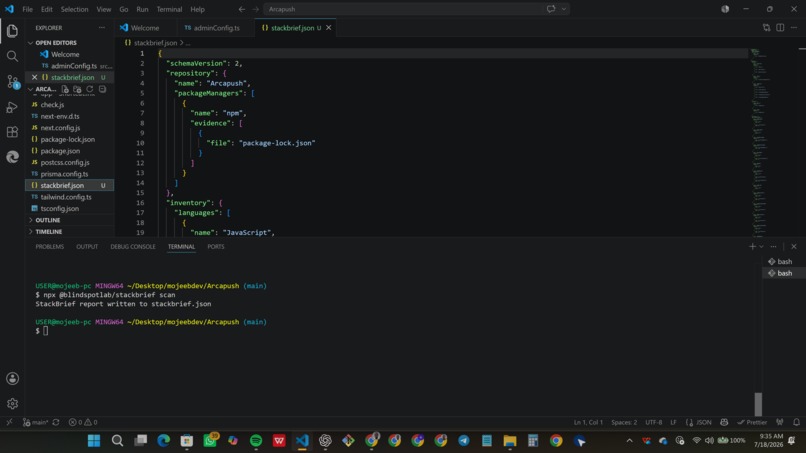Open terminal panel more actions
The image size is (806, 453).
[774, 247]
